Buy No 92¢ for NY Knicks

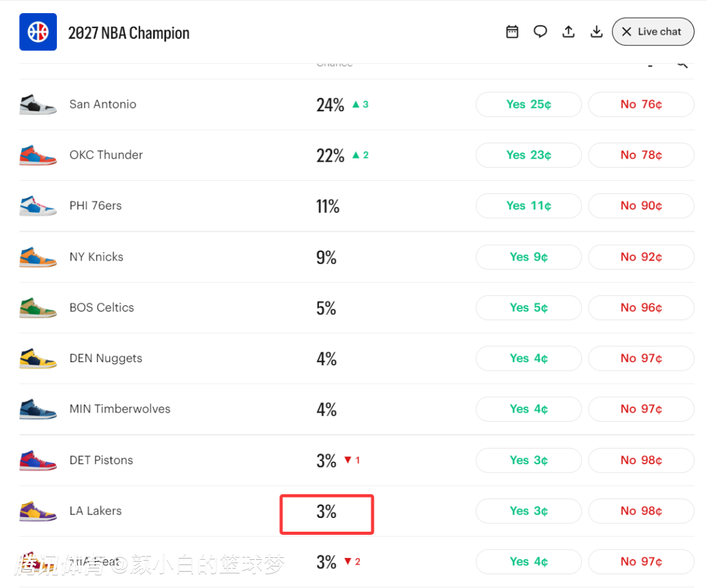(x=641, y=257)
